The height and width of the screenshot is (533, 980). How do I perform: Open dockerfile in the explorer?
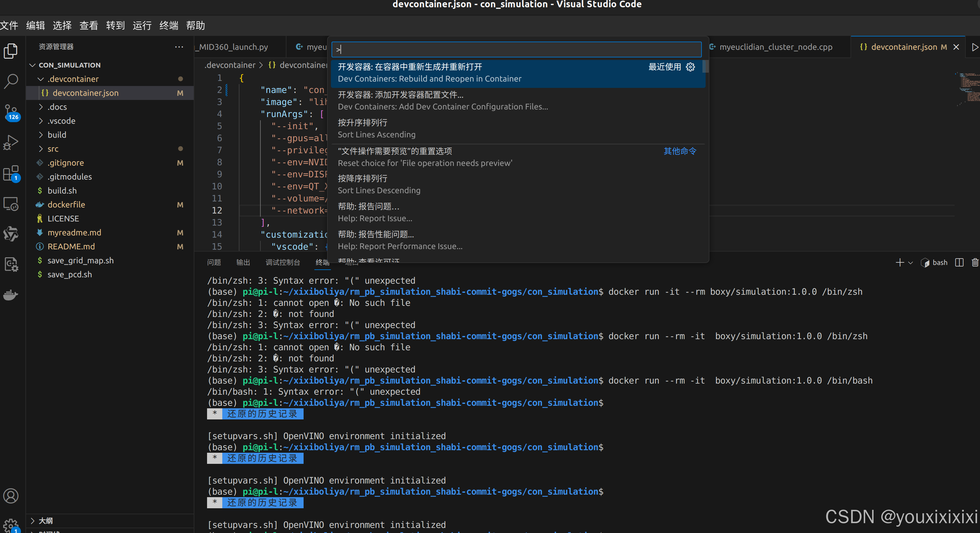(x=66, y=205)
